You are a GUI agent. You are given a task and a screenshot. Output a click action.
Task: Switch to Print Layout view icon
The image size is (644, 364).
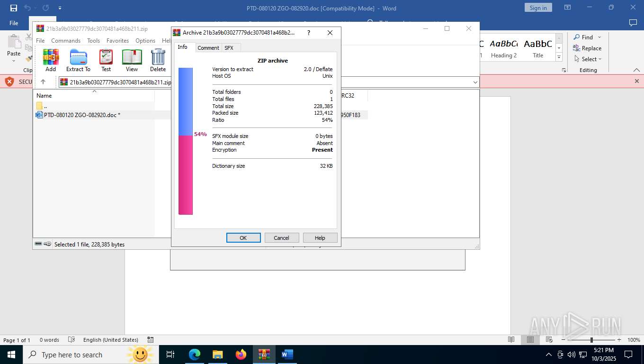530,340
